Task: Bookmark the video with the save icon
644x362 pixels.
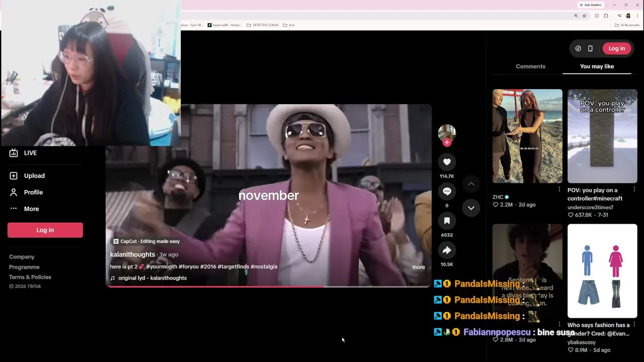Action: click(x=447, y=221)
